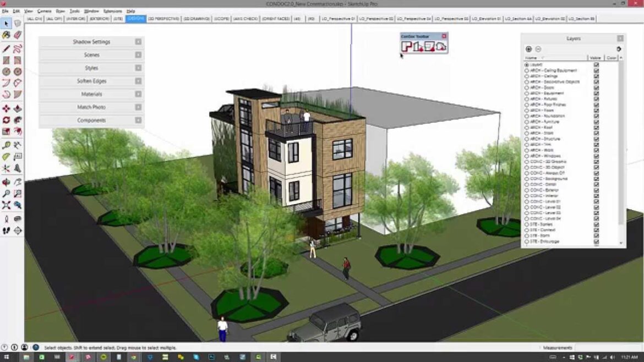The width and height of the screenshot is (644, 362).
Task: Set Layer0 as active layer radio
Action: pos(527,65)
